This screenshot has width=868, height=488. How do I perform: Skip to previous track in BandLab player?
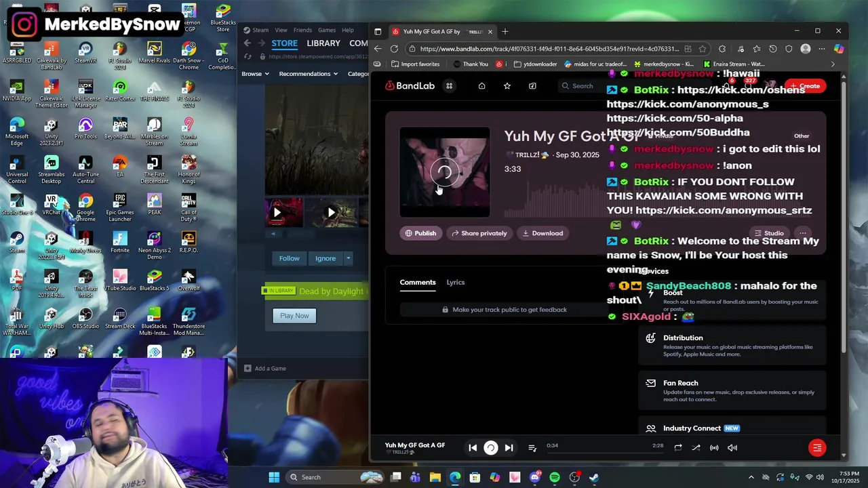pyautogui.click(x=473, y=447)
